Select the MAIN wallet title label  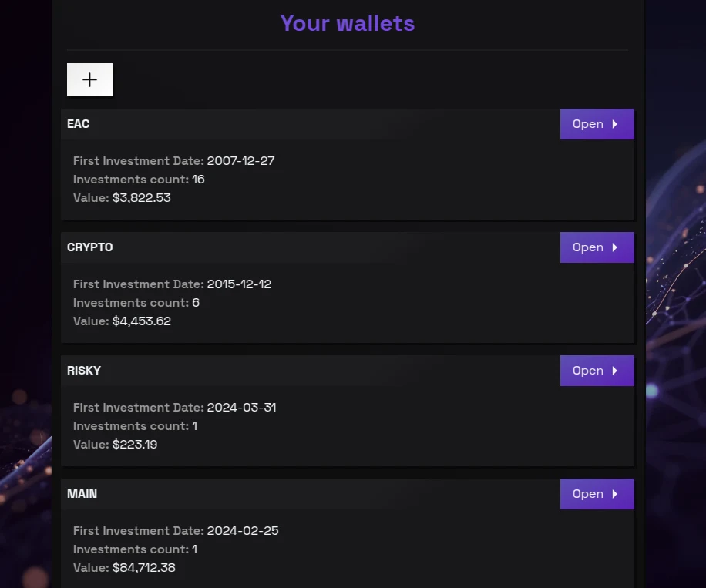coord(82,494)
